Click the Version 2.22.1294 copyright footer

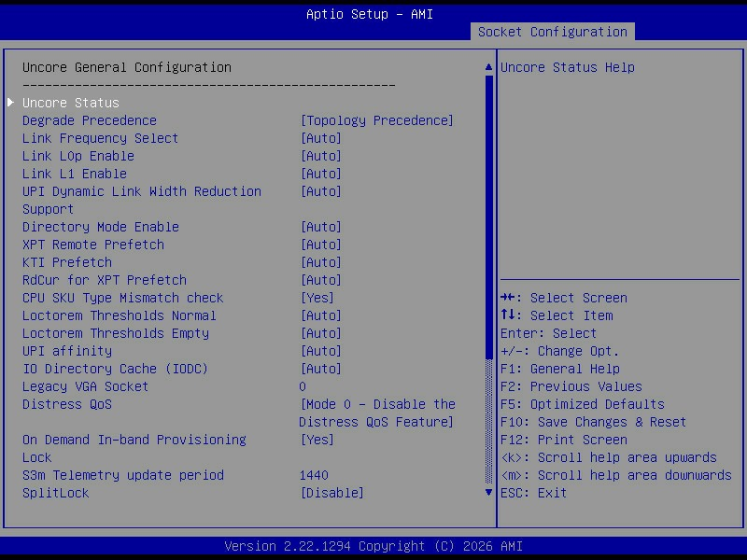coord(373,546)
